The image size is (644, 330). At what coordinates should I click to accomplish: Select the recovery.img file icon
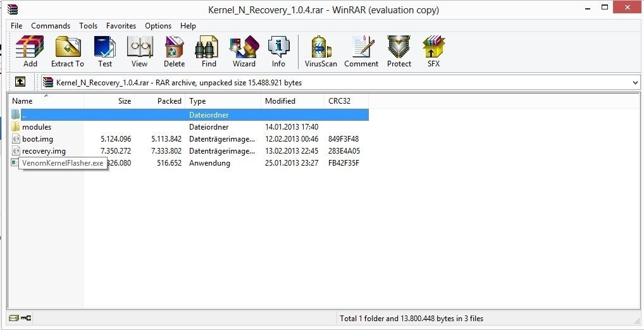click(16, 150)
